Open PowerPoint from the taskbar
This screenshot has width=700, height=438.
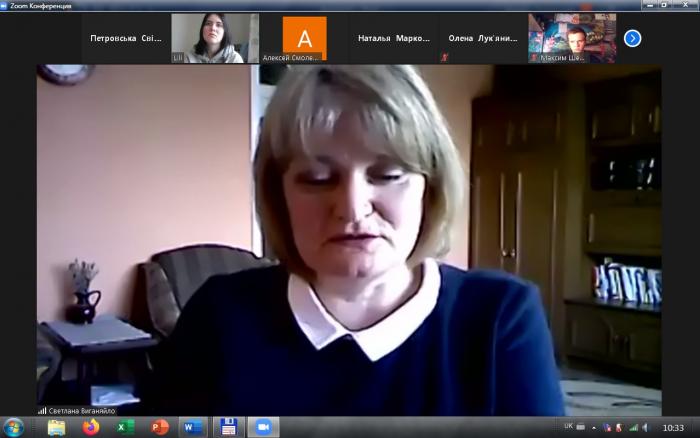tap(159, 427)
